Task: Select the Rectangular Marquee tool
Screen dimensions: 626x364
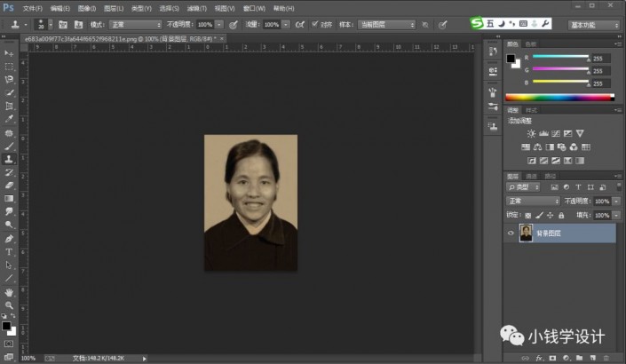Action: 9,67
